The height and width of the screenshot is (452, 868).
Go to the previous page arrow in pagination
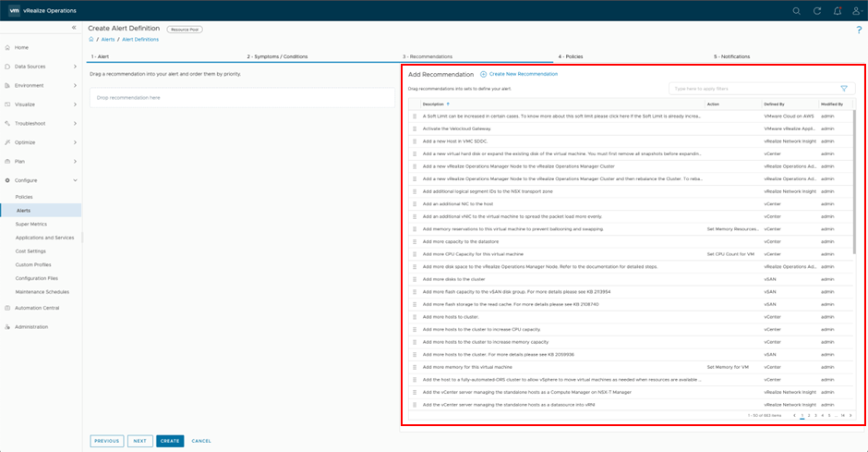point(794,415)
